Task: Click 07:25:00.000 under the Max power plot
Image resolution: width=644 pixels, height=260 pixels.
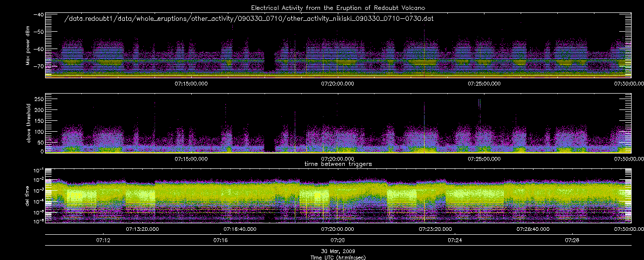Action: click(484, 84)
